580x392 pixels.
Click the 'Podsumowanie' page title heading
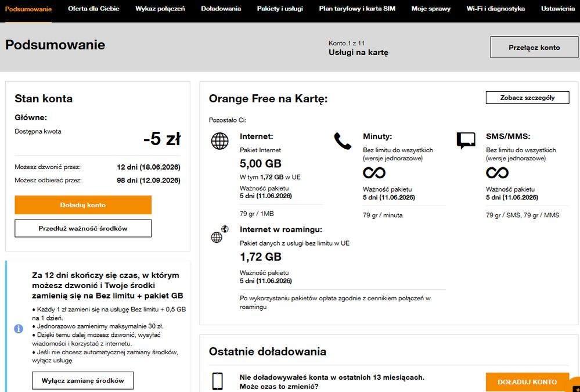coord(55,45)
